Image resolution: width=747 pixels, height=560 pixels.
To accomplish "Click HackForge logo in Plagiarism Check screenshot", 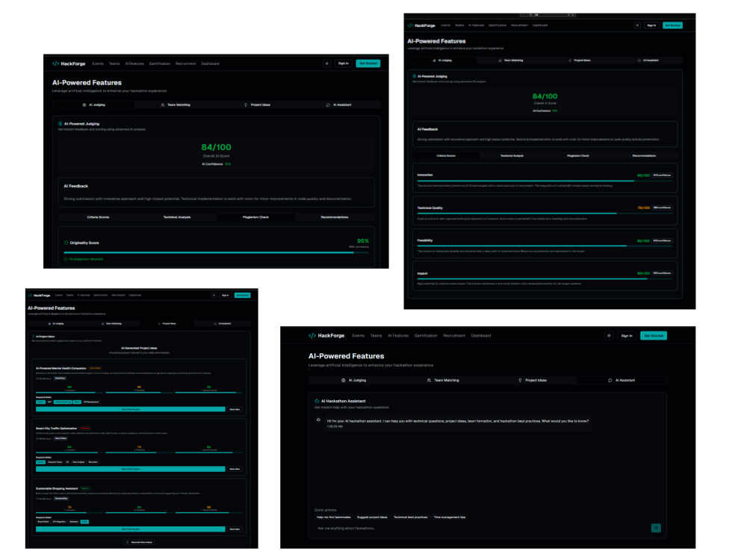I will click(69, 63).
